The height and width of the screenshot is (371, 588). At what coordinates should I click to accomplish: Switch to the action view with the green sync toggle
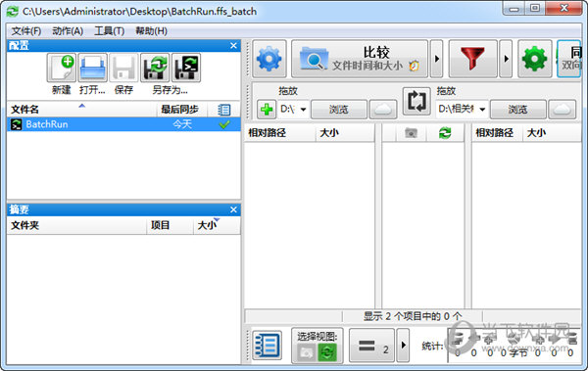click(327, 352)
